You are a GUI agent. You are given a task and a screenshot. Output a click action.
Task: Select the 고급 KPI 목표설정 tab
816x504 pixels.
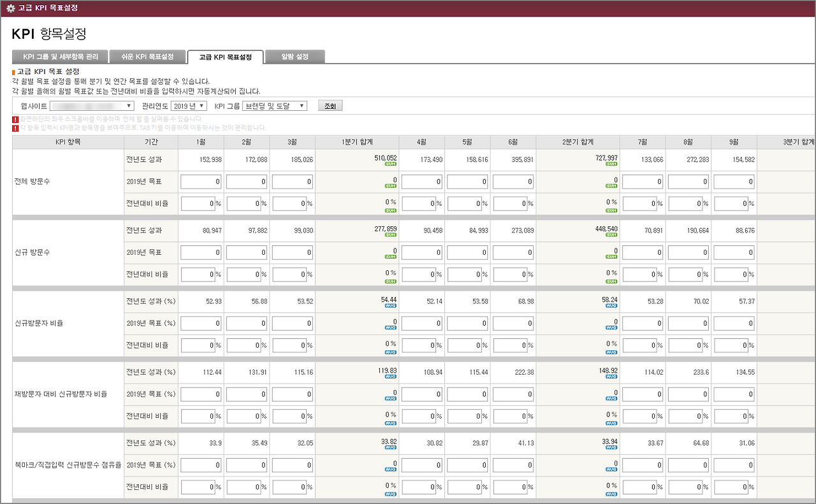[226, 57]
